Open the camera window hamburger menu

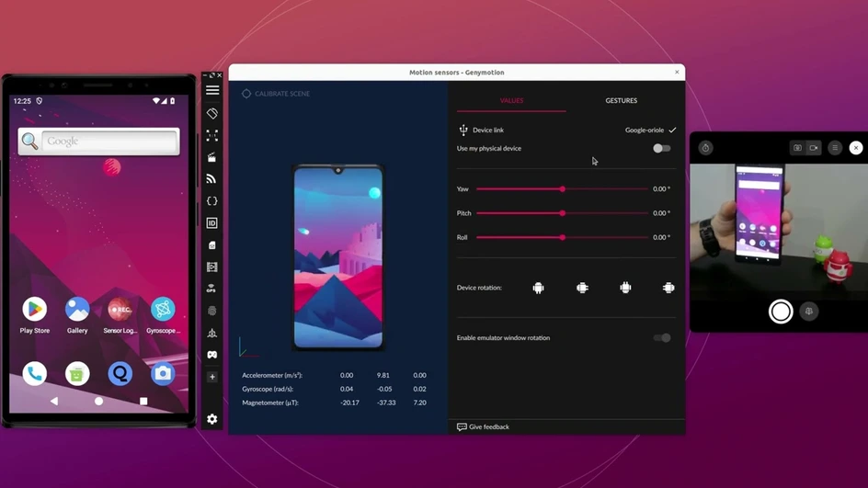[835, 148]
